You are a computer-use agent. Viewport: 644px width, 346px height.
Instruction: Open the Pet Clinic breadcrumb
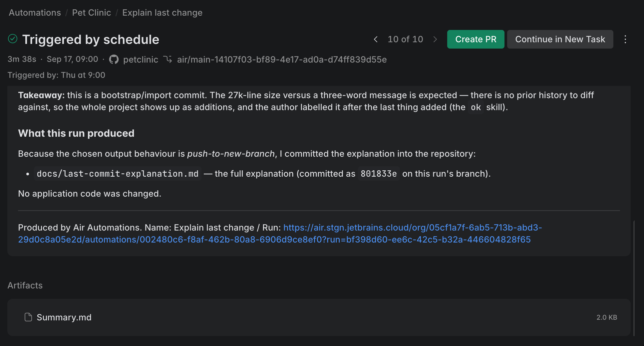[91, 13]
